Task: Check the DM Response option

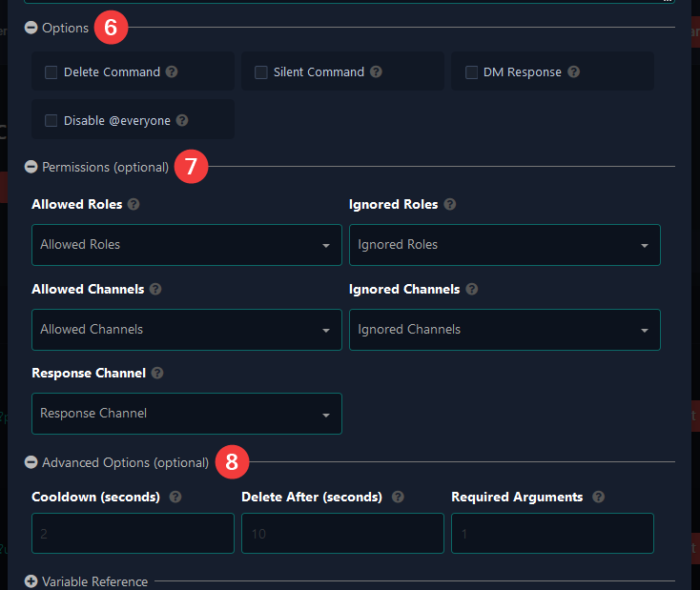Action: coord(471,72)
